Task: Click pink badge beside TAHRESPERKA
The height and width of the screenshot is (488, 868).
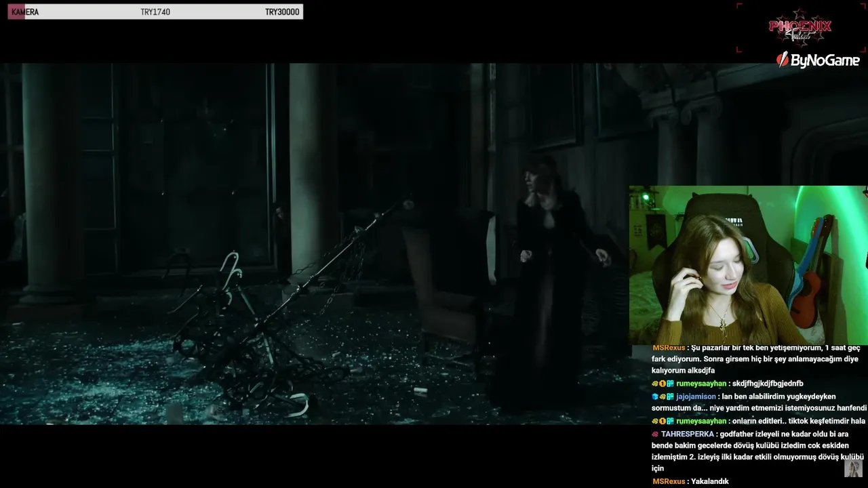Action: tap(655, 434)
